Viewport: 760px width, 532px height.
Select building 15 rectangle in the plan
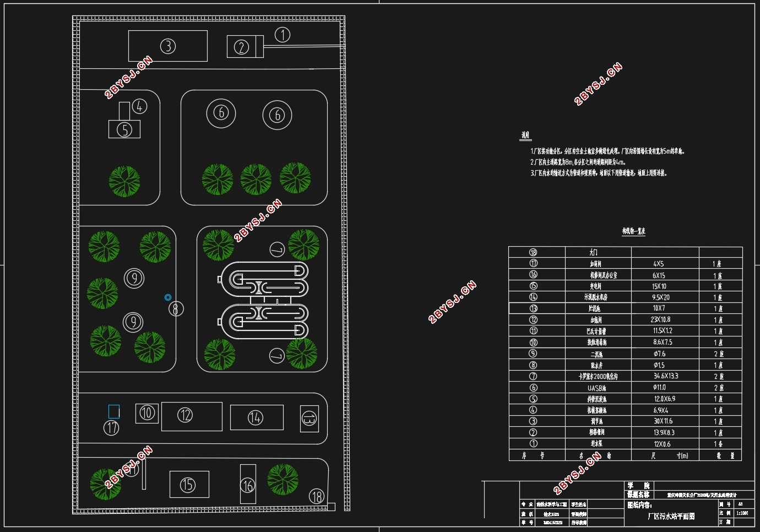click(x=189, y=485)
